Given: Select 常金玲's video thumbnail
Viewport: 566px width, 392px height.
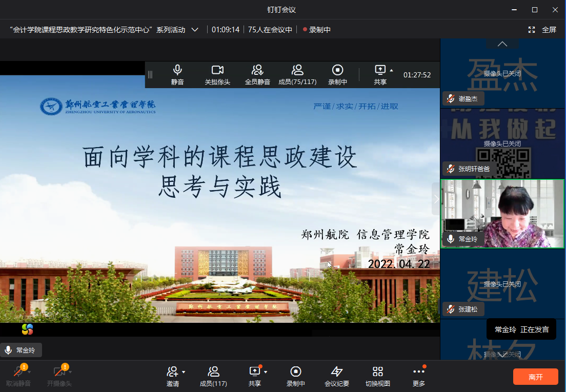Looking at the screenshot, I should (x=502, y=214).
